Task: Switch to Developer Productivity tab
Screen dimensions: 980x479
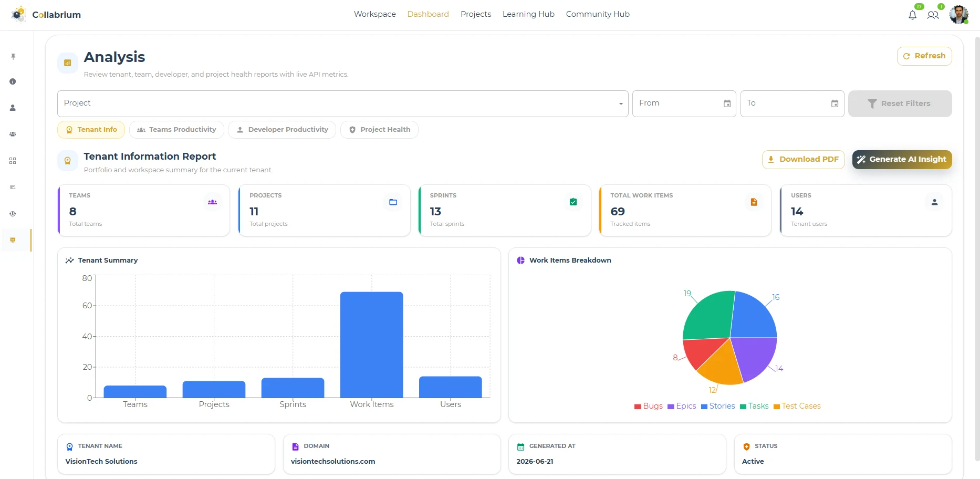Action: [282, 130]
